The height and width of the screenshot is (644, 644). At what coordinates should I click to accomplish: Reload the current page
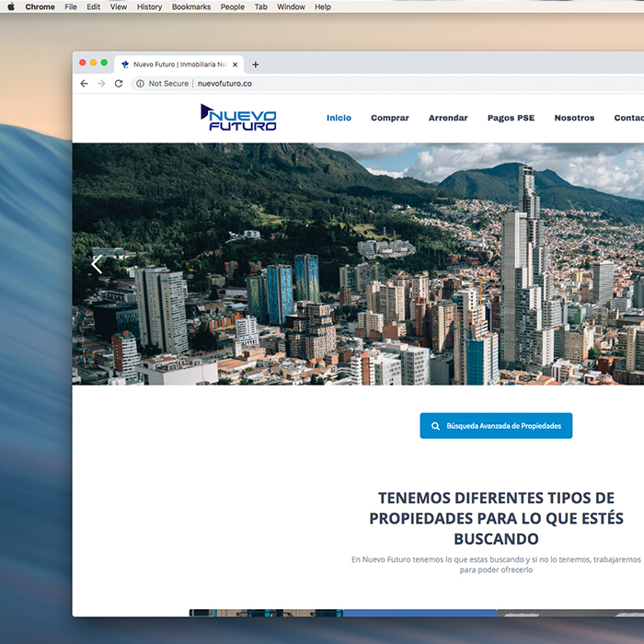pos(119,84)
